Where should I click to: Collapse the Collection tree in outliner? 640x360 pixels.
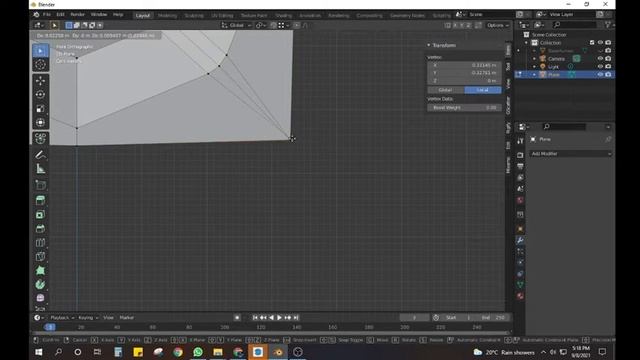[527, 43]
